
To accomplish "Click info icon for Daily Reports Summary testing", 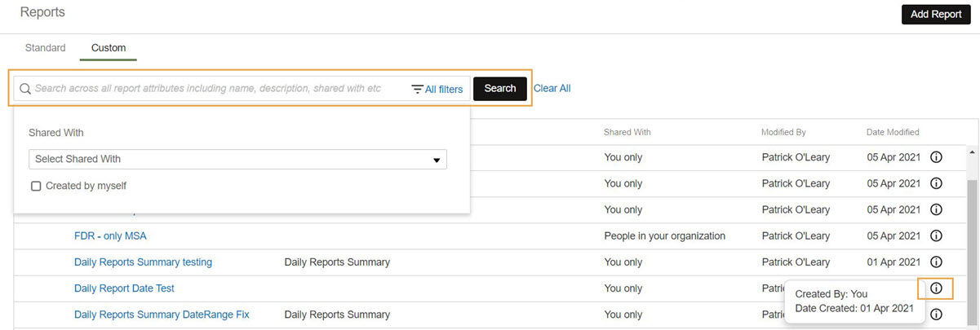I will (936, 262).
